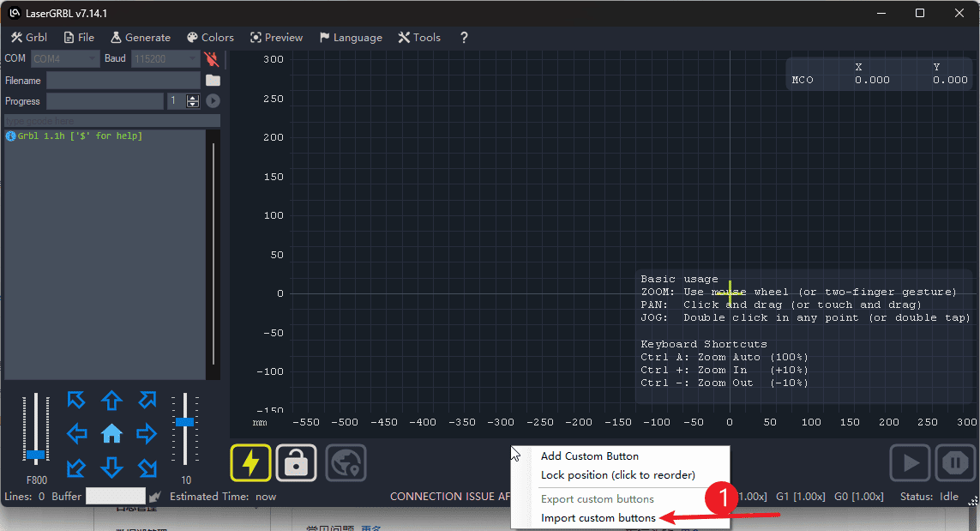Screen dimensions: 980x531
Task: Open the COM port dropdown
Action: point(66,59)
